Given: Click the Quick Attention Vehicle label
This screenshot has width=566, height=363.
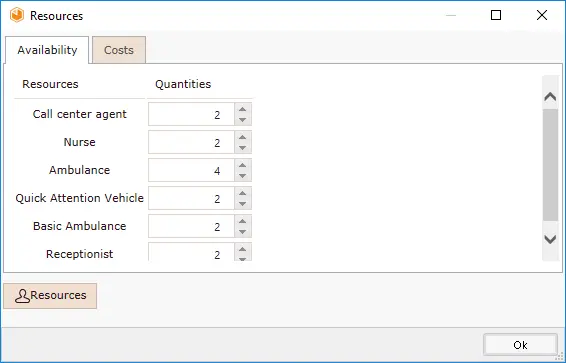Looking at the screenshot, I should coord(79,198).
